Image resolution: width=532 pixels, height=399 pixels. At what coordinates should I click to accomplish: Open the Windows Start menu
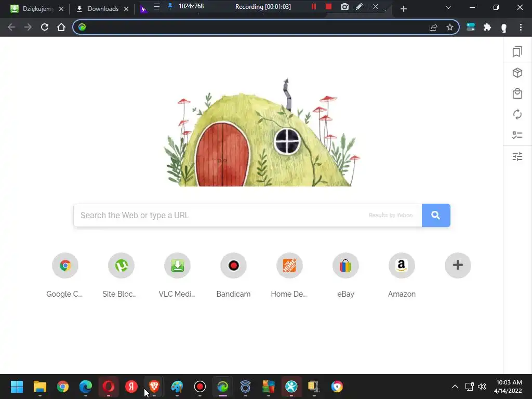(x=17, y=387)
